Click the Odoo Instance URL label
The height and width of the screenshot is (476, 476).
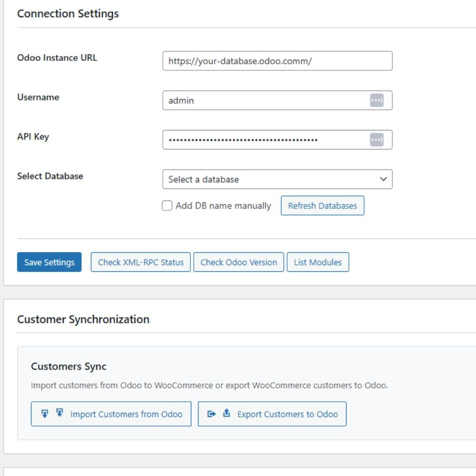point(57,58)
